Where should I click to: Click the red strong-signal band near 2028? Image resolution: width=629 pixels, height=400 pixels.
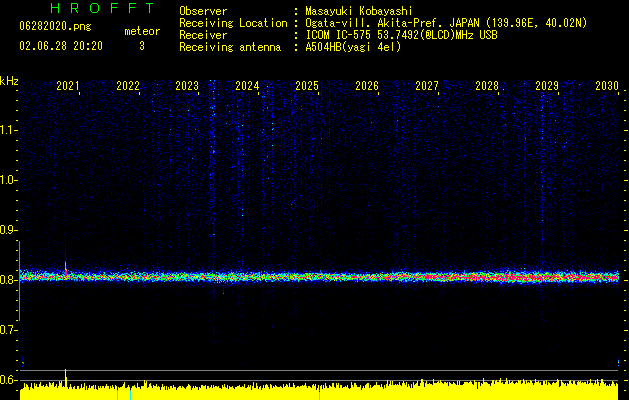517,277
